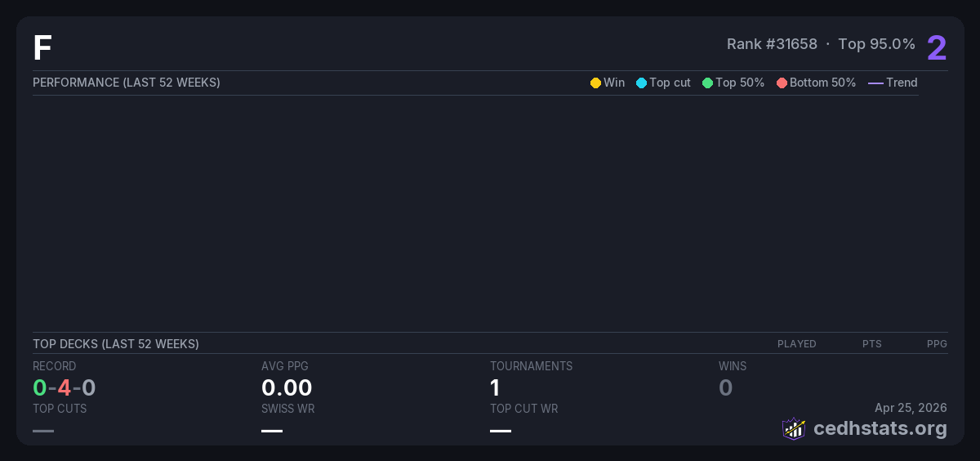Viewport: 980px width, 461px height.
Task: Sort decks by the PTS column header
Action: 871,344
